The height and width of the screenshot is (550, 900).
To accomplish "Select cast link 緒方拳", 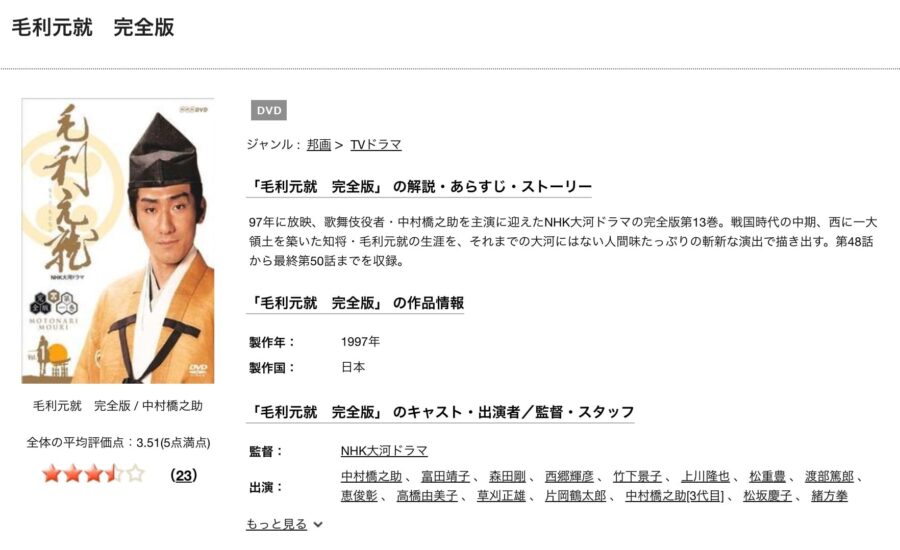I will (x=829, y=495).
